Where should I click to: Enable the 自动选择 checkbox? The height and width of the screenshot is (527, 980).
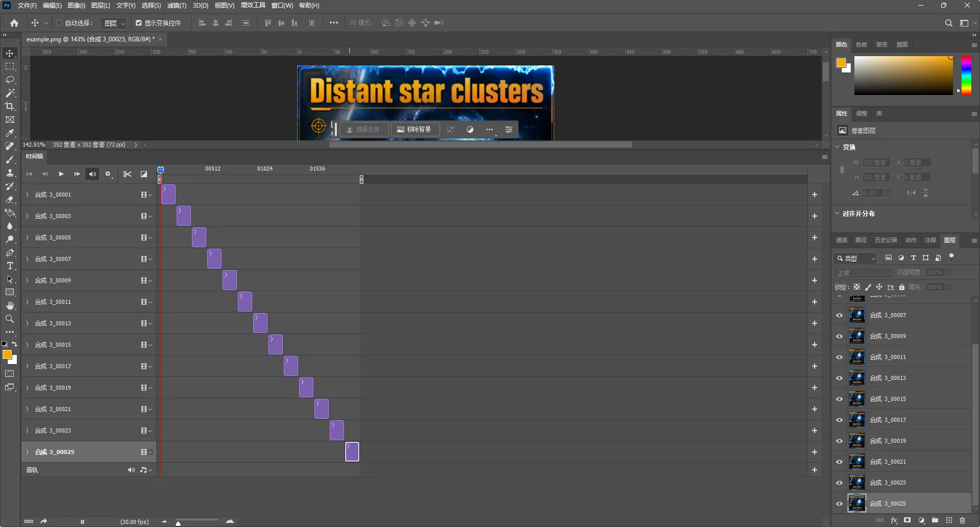59,23
